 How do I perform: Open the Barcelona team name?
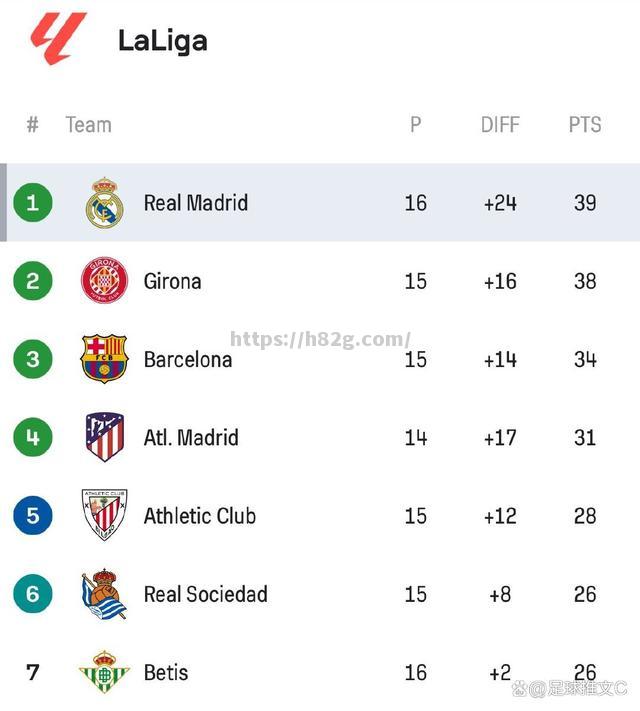188,359
